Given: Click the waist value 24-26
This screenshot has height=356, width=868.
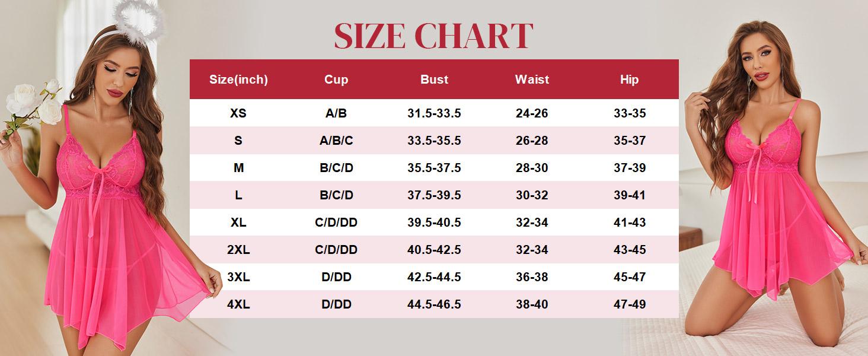Looking at the screenshot, I should click(532, 113).
